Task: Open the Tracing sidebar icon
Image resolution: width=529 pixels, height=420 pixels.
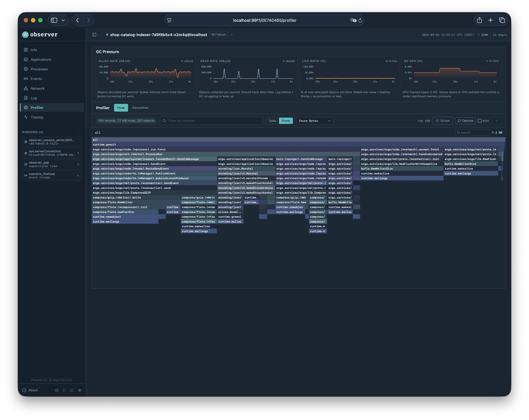Action: coord(26,117)
